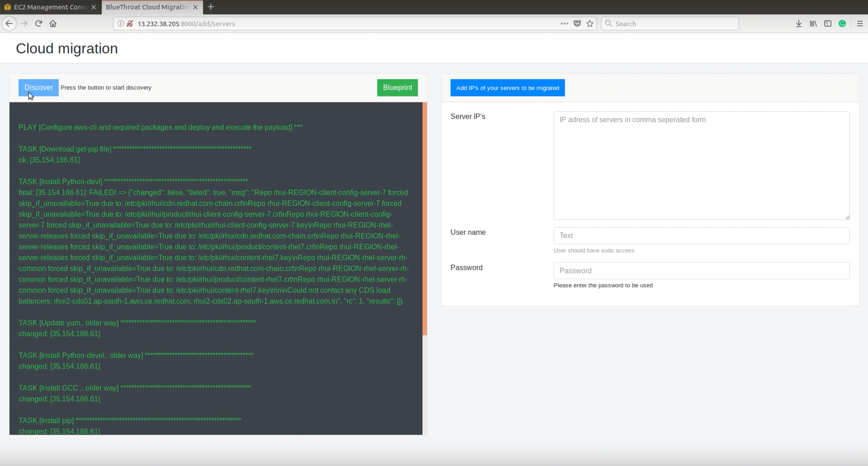The image size is (868, 466).
Task: Navigate back to the previous page
Action: tap(9, 24)
